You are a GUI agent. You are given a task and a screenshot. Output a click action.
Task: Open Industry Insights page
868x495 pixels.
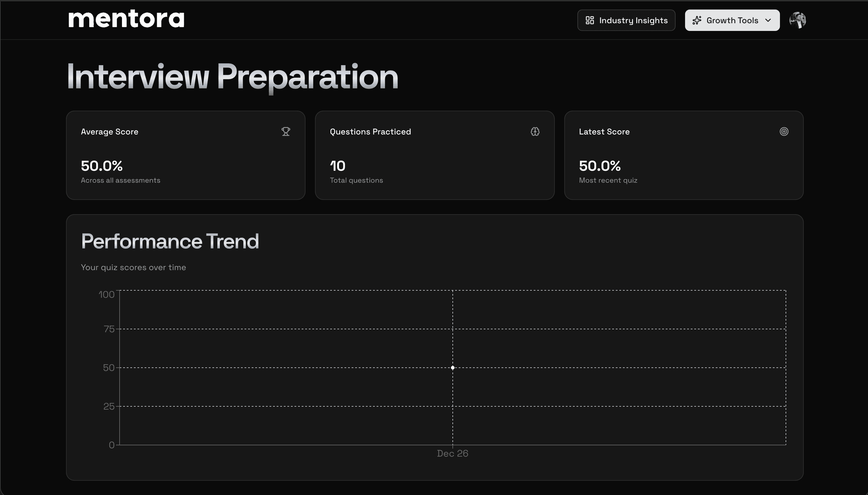(x=626, y=21)
